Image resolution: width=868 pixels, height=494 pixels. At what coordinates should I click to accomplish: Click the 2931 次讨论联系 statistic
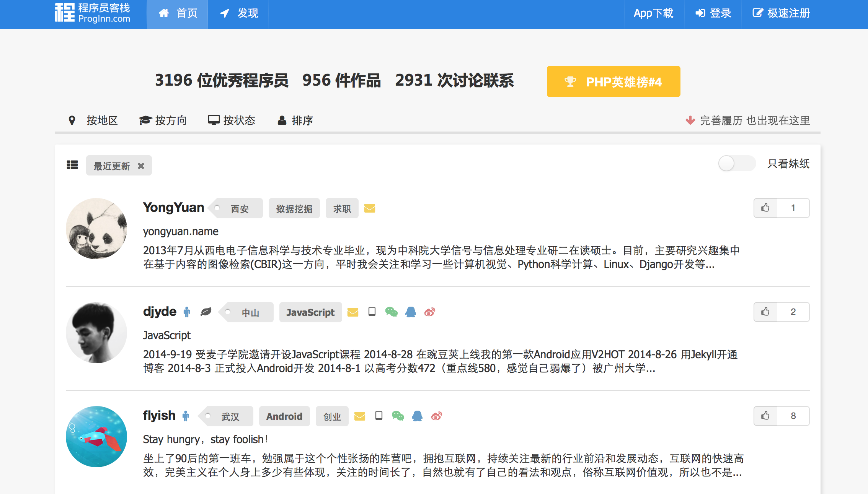coord(454,81)
